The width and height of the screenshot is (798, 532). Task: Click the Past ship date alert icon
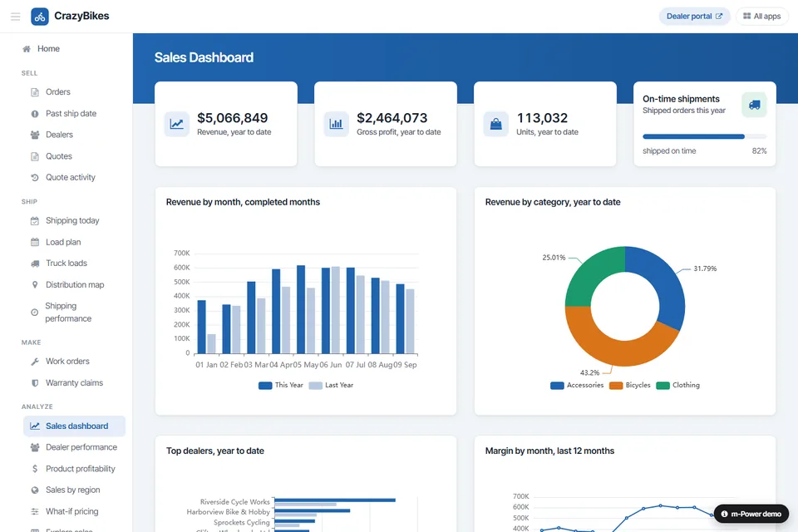pos(35,114)
